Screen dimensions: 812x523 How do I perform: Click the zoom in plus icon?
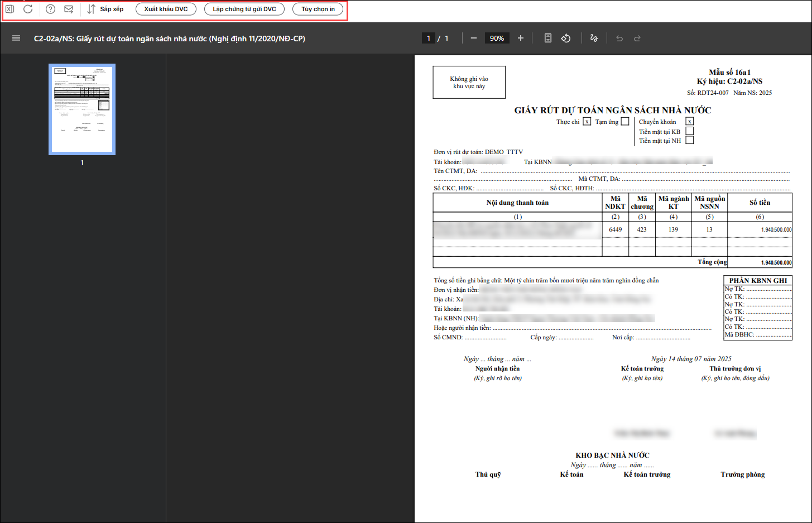[x=521, y=38]
